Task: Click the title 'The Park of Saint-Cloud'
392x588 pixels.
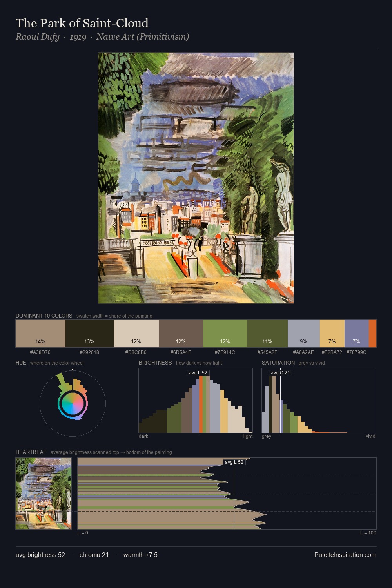Action: 82,23
